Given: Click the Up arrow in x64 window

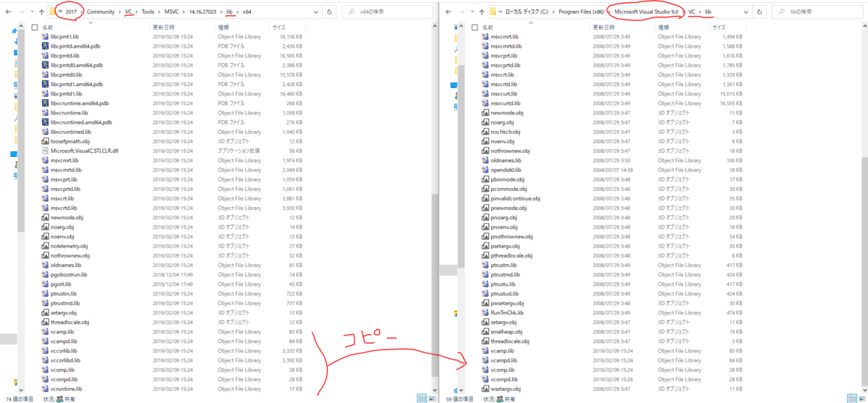Looking at the screenshot, I should (41, 12).
